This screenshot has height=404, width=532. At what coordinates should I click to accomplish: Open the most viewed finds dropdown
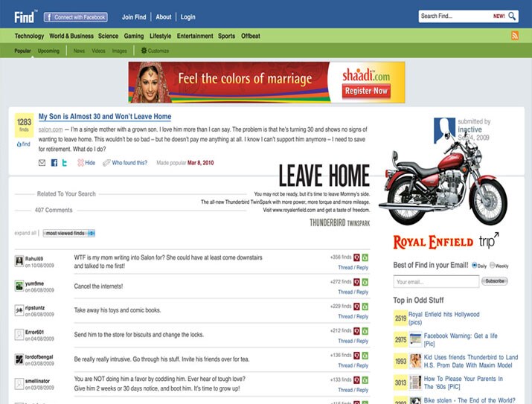[x=69, y=233]
